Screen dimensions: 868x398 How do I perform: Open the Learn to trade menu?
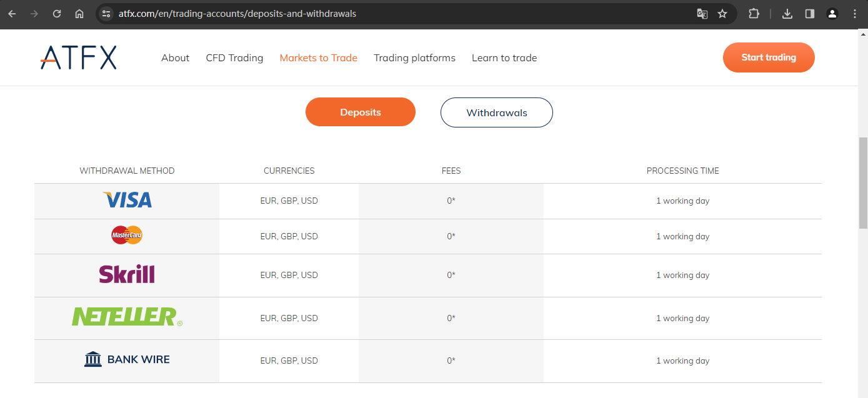[x=504, y=57]
